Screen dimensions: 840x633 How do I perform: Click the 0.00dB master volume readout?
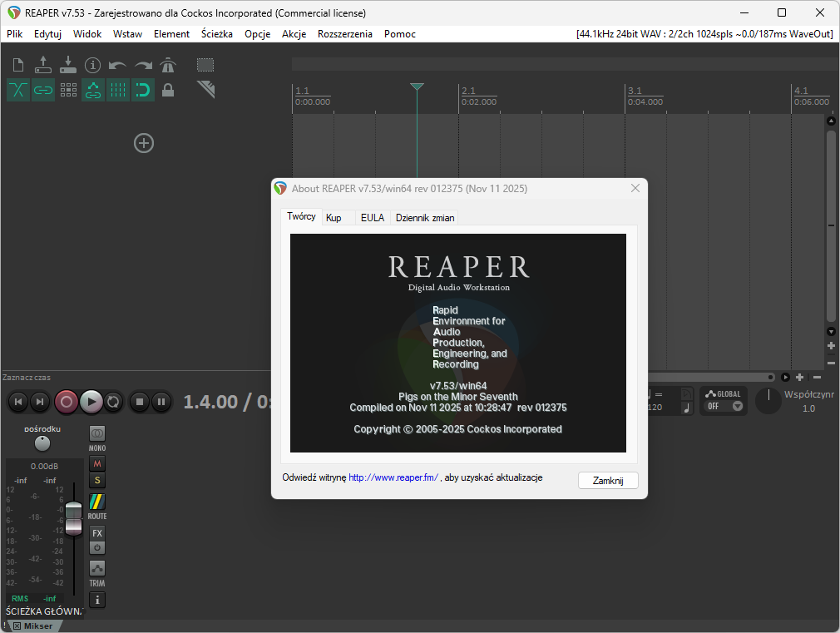[44, 467]
